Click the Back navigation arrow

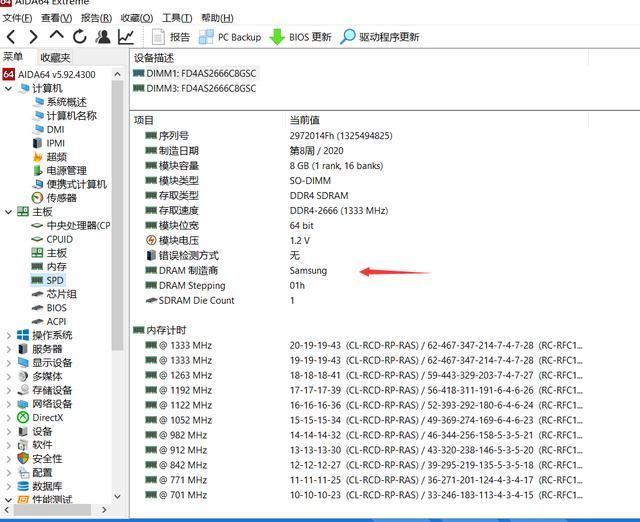[x=11, y=37]
